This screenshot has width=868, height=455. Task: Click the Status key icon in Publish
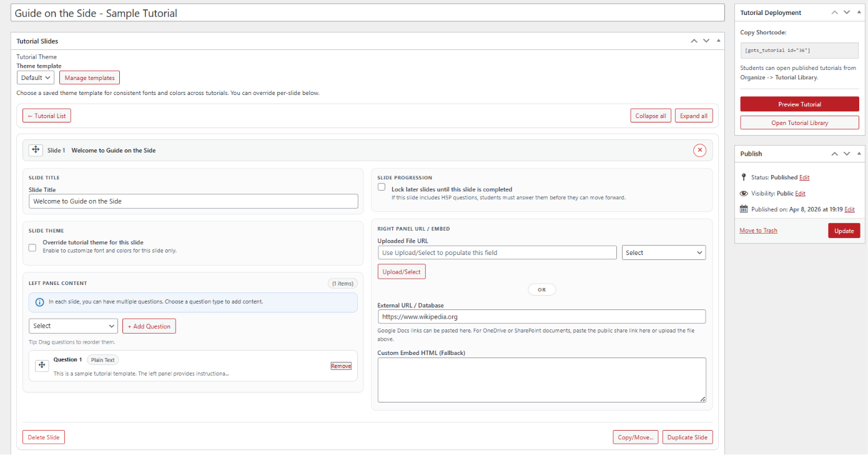coord(744,177)
